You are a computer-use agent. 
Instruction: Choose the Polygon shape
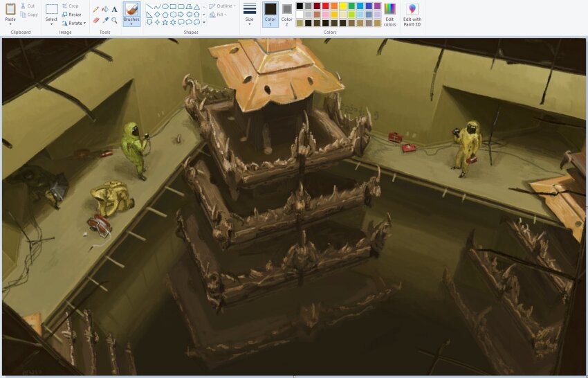point(189,6)
